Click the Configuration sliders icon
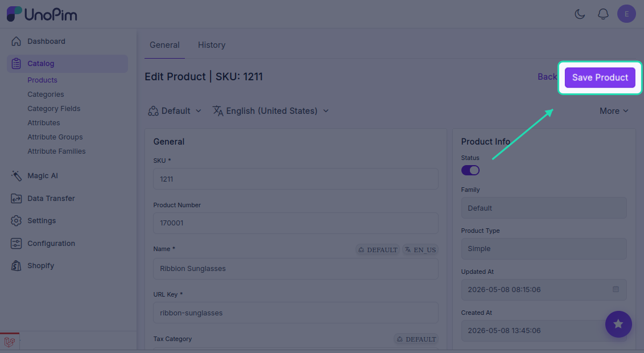Screen dimensions: 644x353 (x=16, y=243)
